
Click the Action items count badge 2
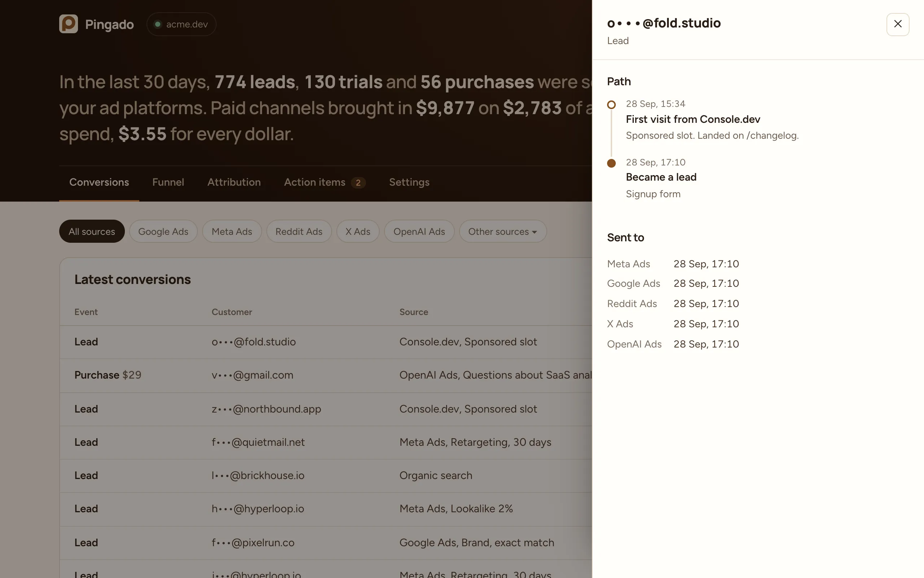[x=358, y=183]
